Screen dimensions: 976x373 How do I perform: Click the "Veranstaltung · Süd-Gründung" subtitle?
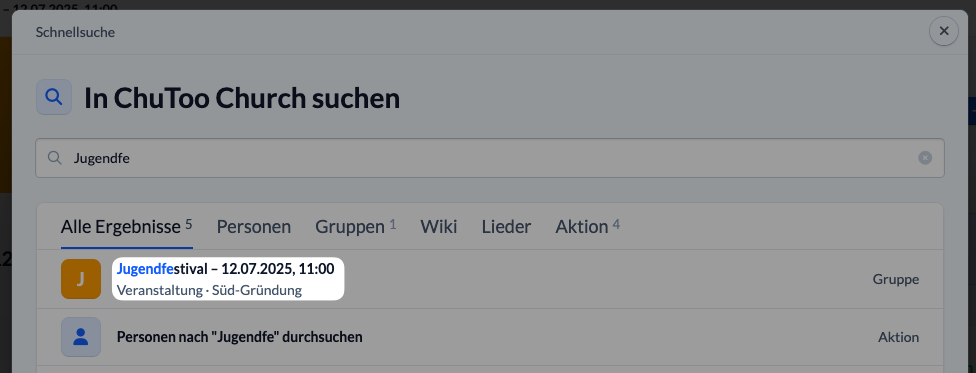tap(209, 290)
